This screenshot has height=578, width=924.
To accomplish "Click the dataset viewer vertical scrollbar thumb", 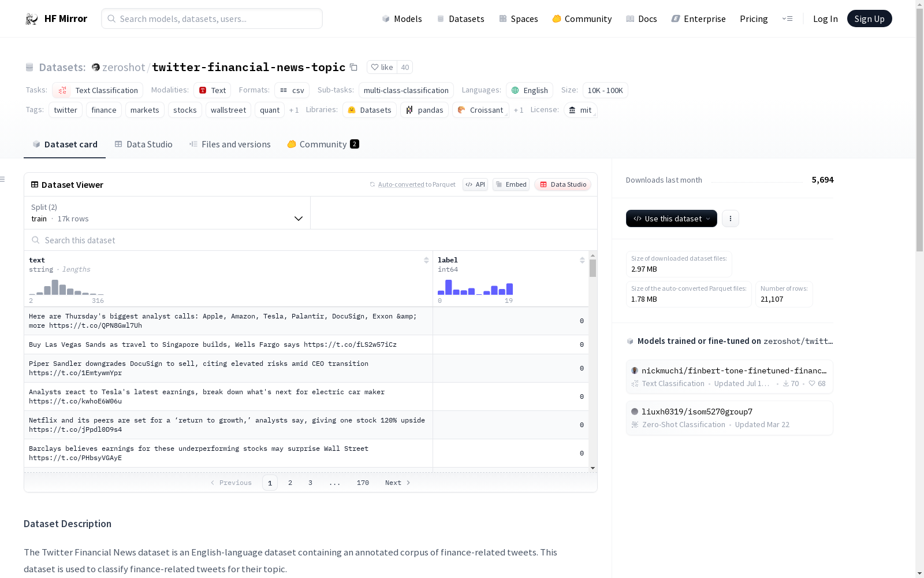I will pyautogui.click(x=593, y=268).
